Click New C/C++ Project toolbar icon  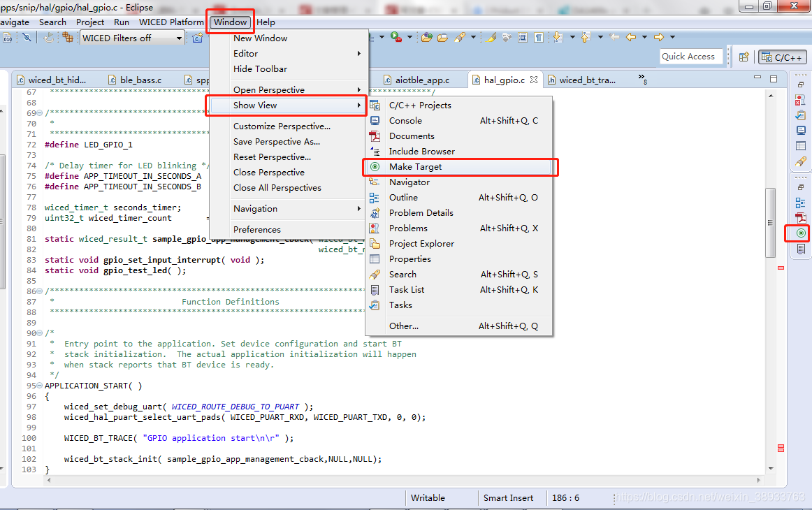(198, 38)
